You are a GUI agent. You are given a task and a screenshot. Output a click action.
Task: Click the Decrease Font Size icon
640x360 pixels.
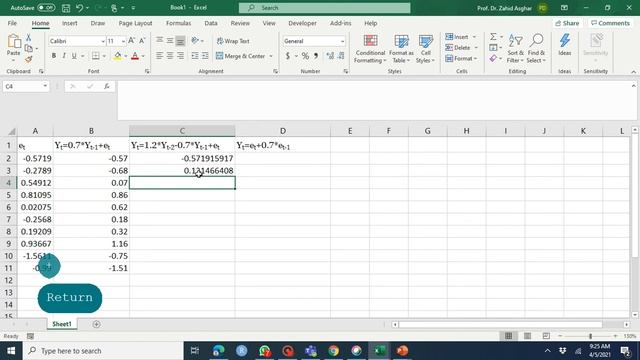pos(142,41)
